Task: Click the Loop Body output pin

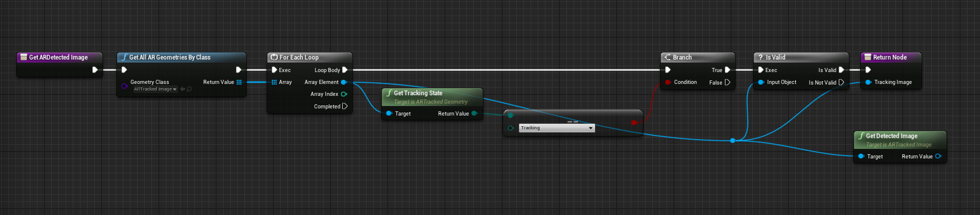Action: [x=345, y=70]
